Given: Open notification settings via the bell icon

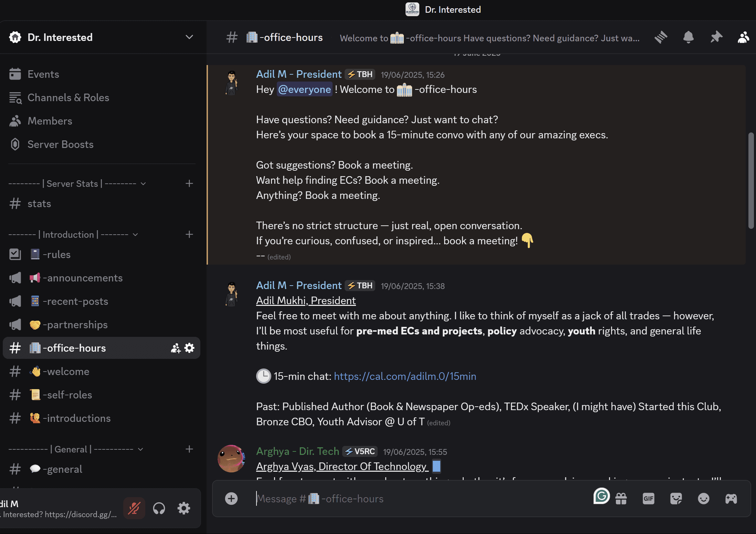Looking at the screenshot, I should click(689, 38).
